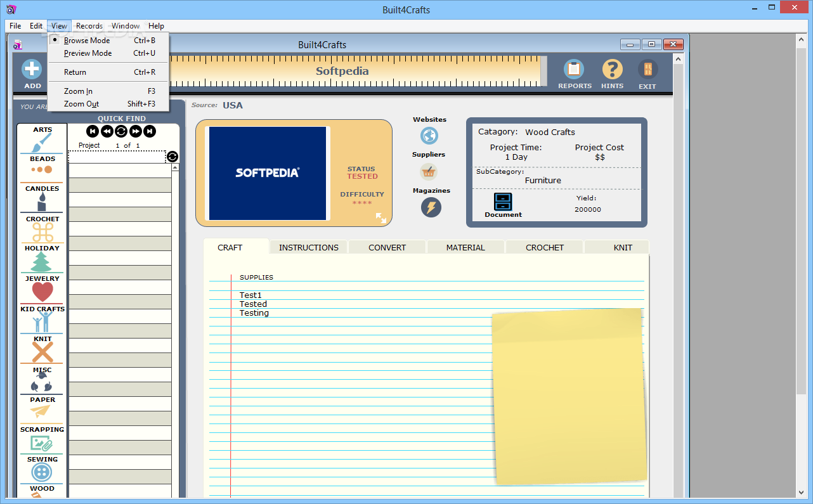Viewport: 813px width, 504px height.
Task: Switch to the INSTRUCTIONS tab
Action: [x=309, y=247]
